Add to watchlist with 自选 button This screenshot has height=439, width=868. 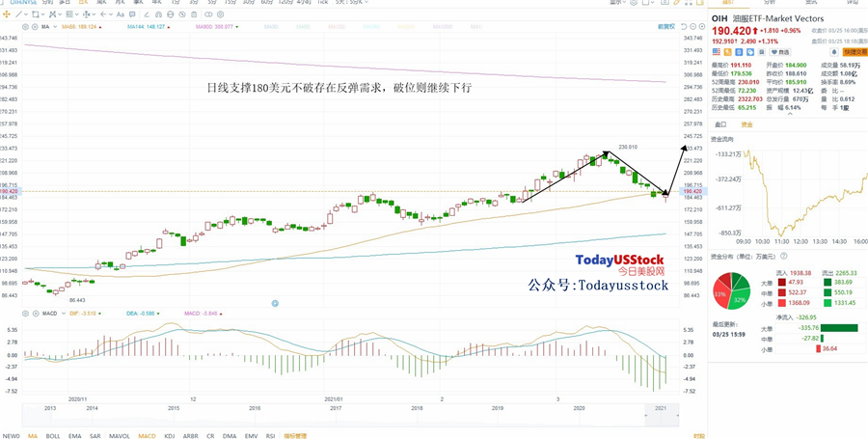click(x=780, y=52)
